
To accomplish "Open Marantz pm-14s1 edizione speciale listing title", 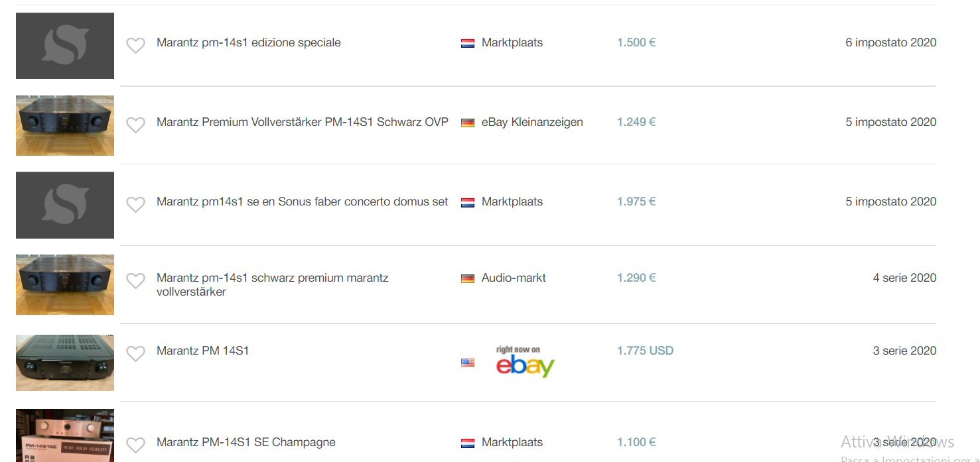I will pos(248,42).
